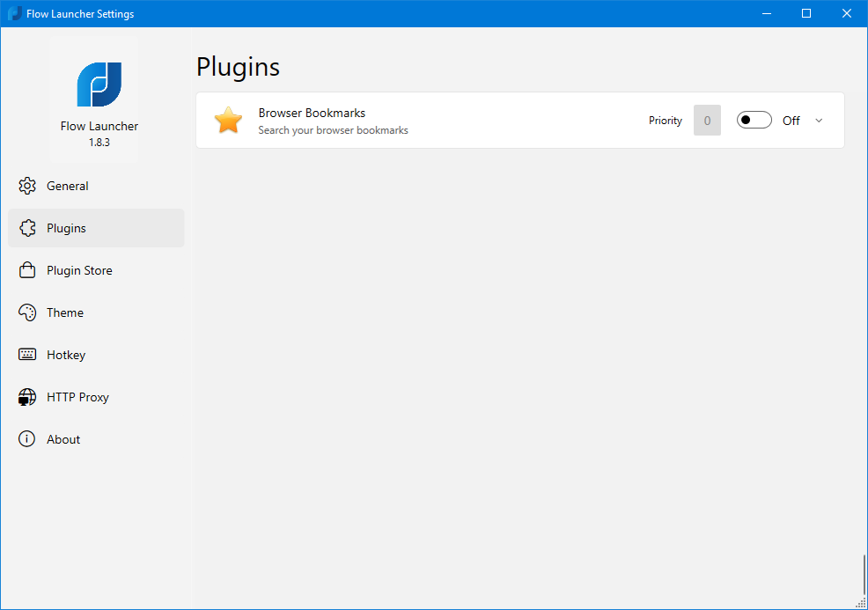The image size is (868, 610).
Task: Click the Flow Launcher logo in sidebar
Action: pos(99,85)
